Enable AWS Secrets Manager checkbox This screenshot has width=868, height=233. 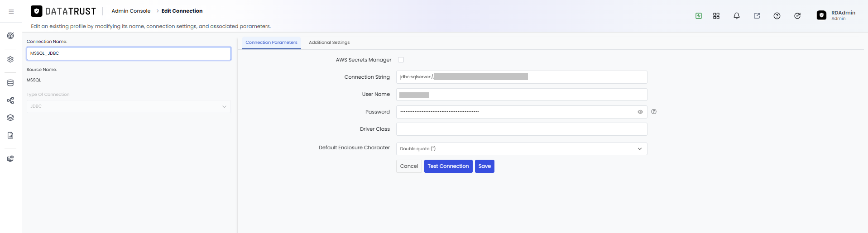point(401,60)
